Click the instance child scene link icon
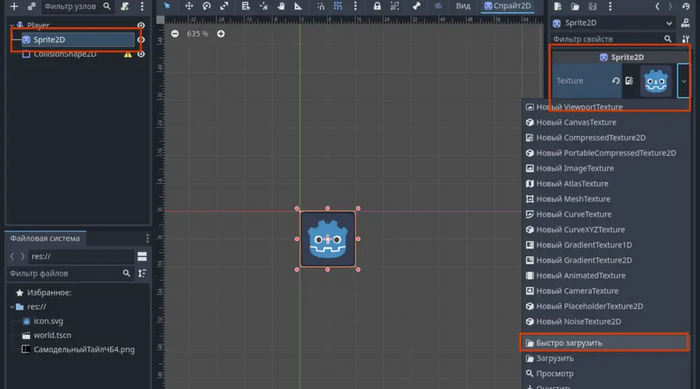 point(31,6)
